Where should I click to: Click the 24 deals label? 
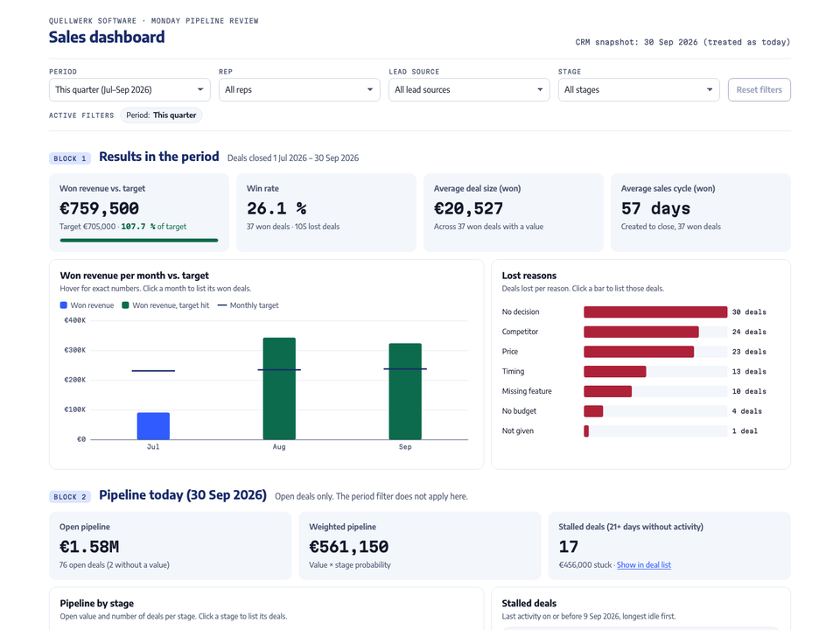(749, 332)
